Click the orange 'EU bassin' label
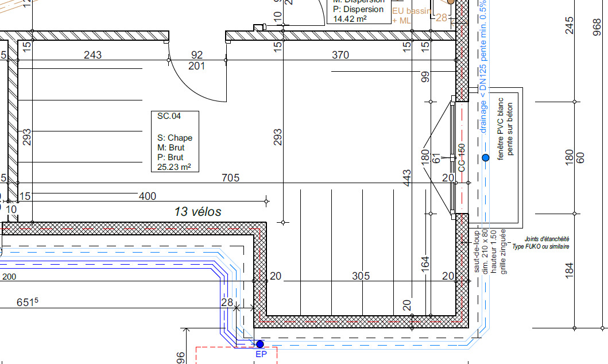This screenshot has height=364, width=608. [x=412, y=11]
